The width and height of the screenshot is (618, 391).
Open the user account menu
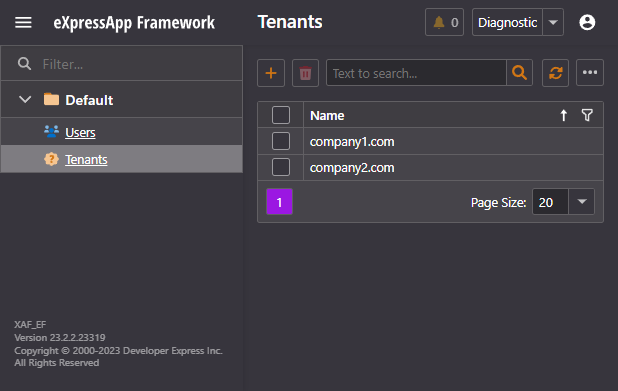(587, 22)
